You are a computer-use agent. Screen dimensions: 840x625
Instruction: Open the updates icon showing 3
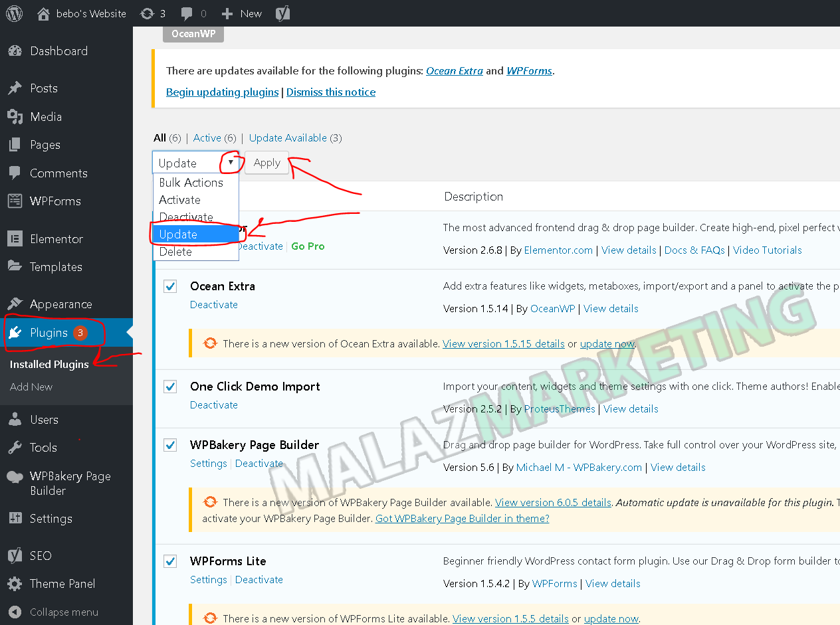[148, 13]
